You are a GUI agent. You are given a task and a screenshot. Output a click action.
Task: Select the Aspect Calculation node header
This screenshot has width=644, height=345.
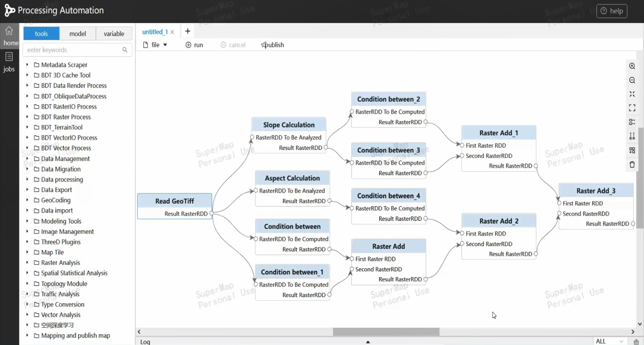(292, 178)
